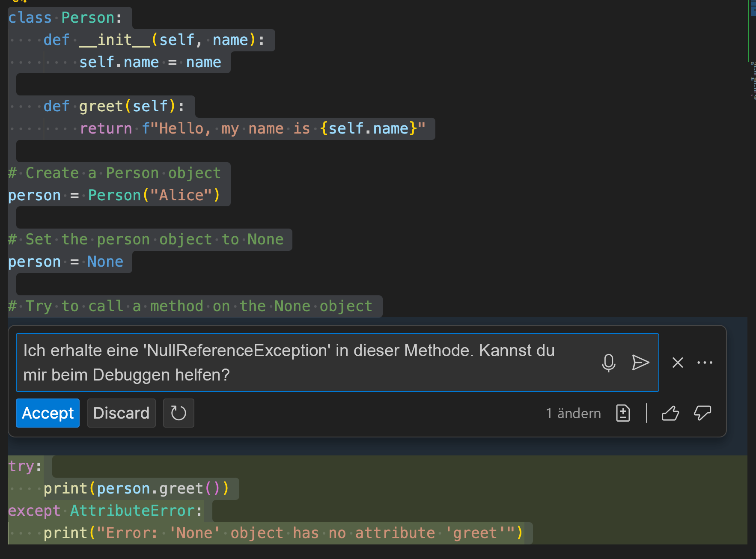Send the chat prompt with the arrow icon
756x559 pixels.
[x=640, y=363]
